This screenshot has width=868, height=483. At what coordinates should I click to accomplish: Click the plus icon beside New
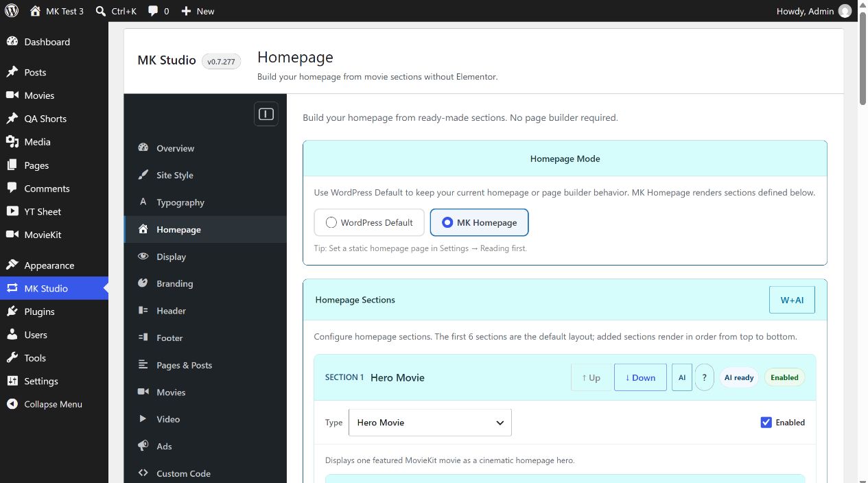pyautogui.click(x=186, y=11)
